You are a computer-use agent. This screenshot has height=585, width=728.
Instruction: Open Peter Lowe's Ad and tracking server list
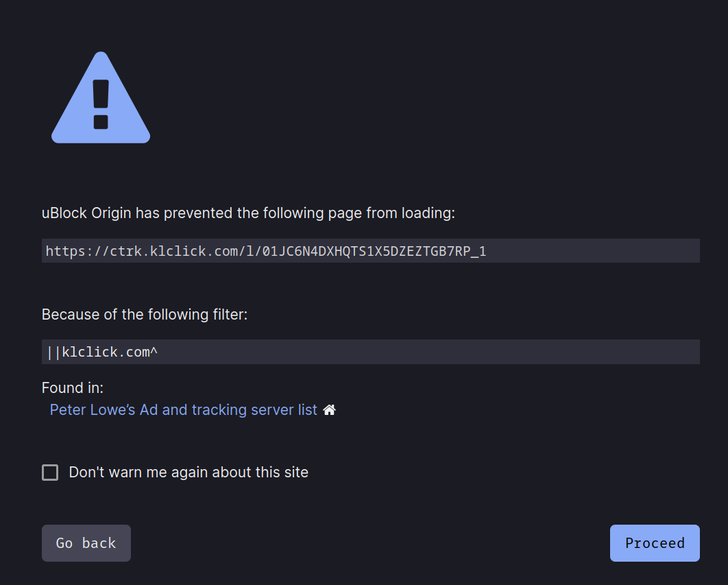coord(183,410)
